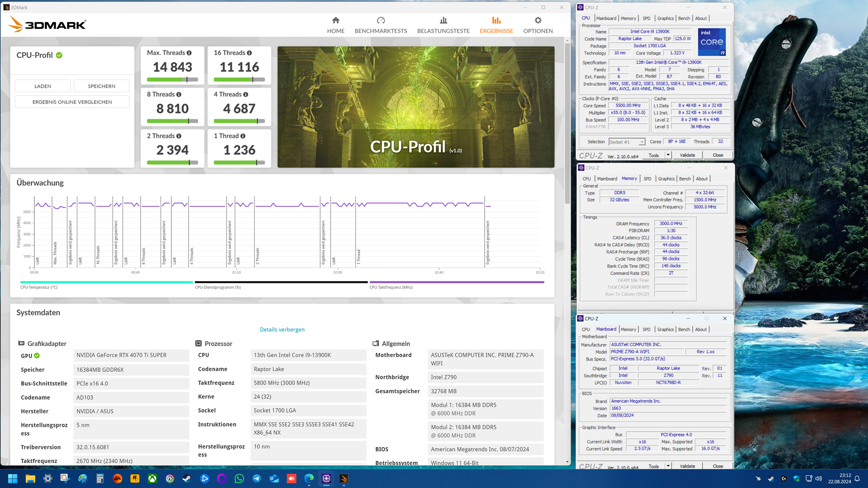Click the CPU-Profil preview image

click(x=416, y=107)
